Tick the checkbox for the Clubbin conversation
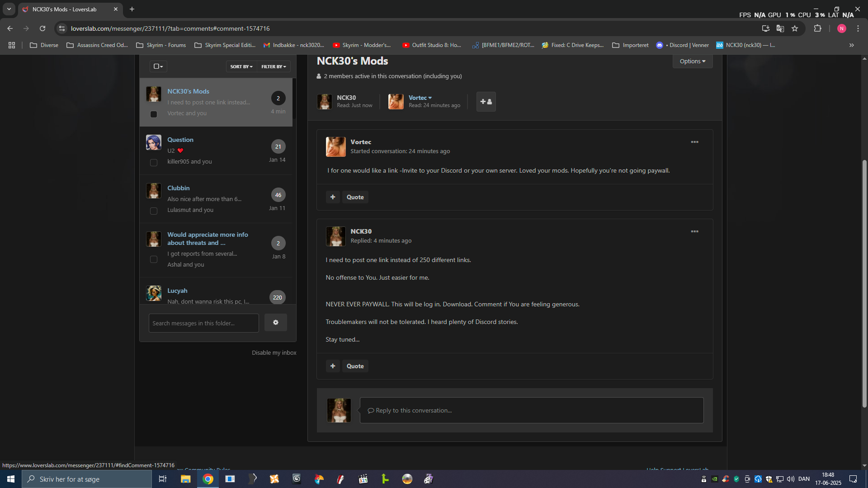The image size is (868, 488). [x=154, y=211]
